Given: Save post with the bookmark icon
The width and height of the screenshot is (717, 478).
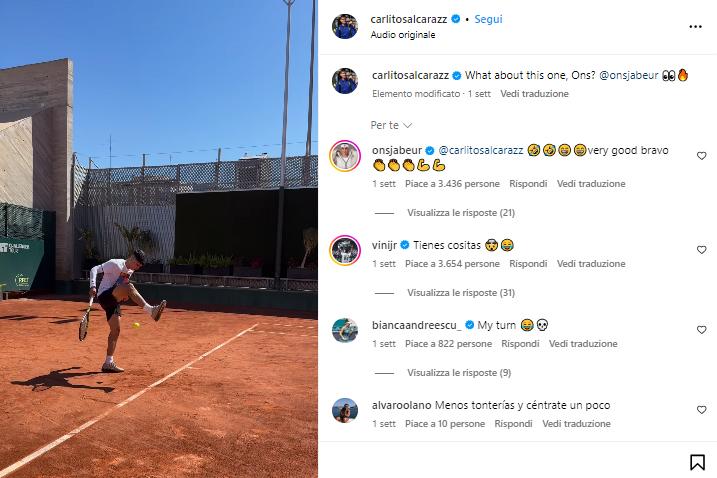Looking at the screenshot, I should pyautogui.click(x=697, y=462).
